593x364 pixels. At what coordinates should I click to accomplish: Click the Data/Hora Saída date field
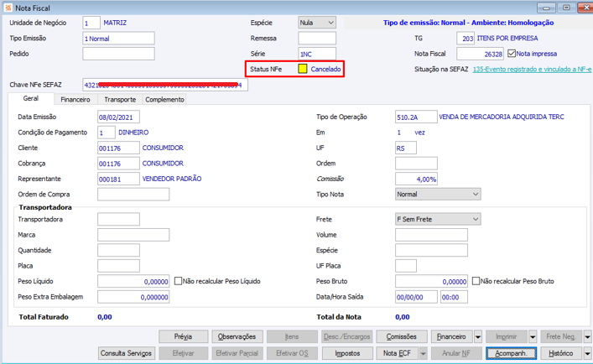tap(416, 297)
